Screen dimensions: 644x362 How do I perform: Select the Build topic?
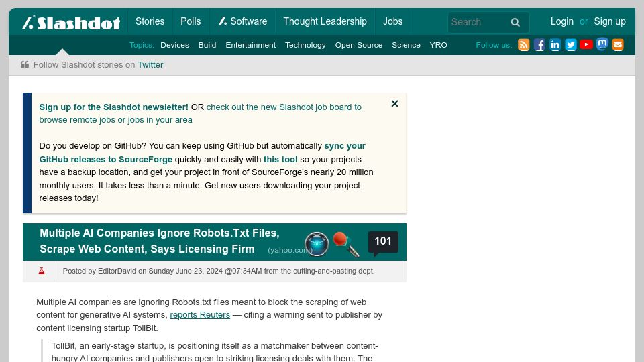tap(207, 45)
